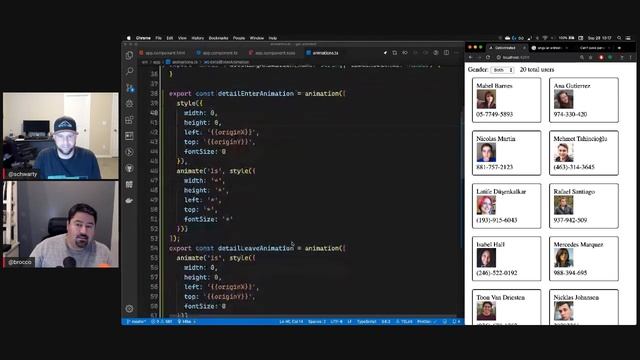This screenshot has width=640, height=360.
Task: Select the Isabel Hall user card
Action: [x=507, y=259]
